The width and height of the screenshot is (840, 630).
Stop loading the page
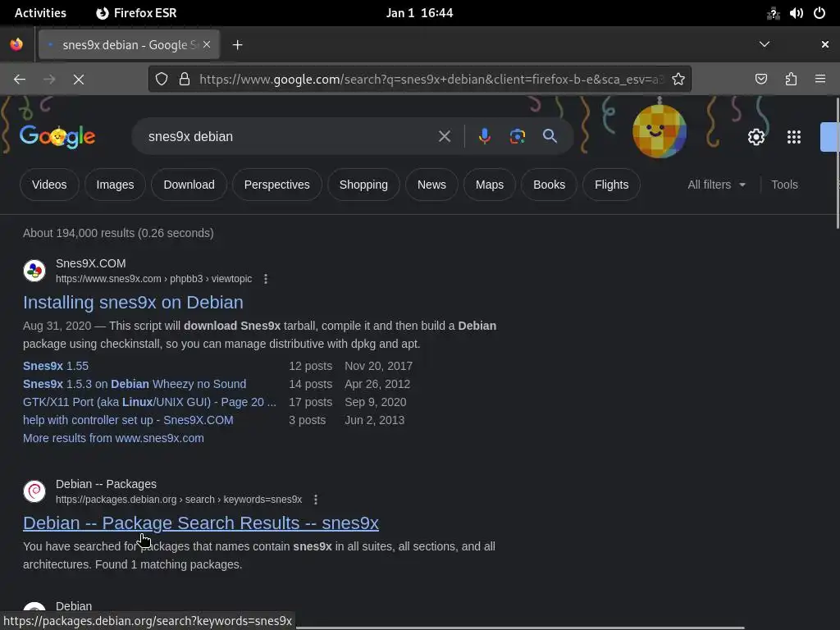[x=79, y=80]
